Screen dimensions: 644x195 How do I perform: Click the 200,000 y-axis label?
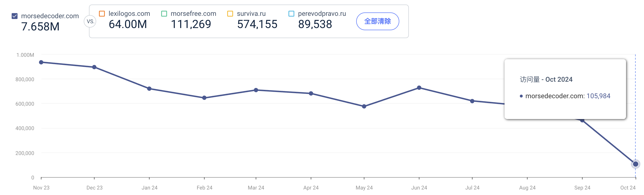25,153
